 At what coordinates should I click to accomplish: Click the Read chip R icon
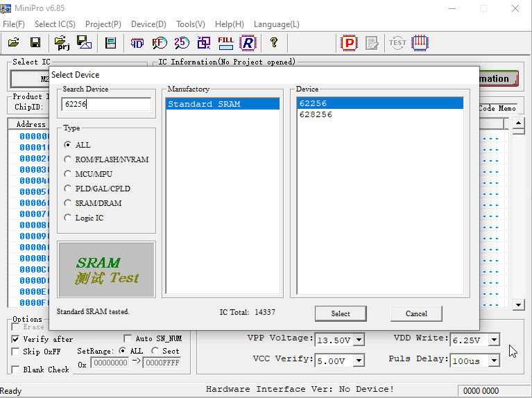point(248,43)
